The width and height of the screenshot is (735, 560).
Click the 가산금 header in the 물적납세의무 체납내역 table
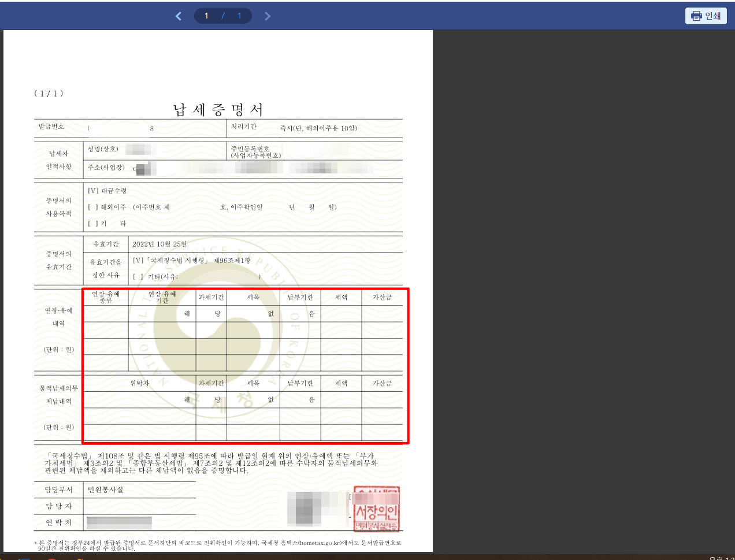(382, 383)
